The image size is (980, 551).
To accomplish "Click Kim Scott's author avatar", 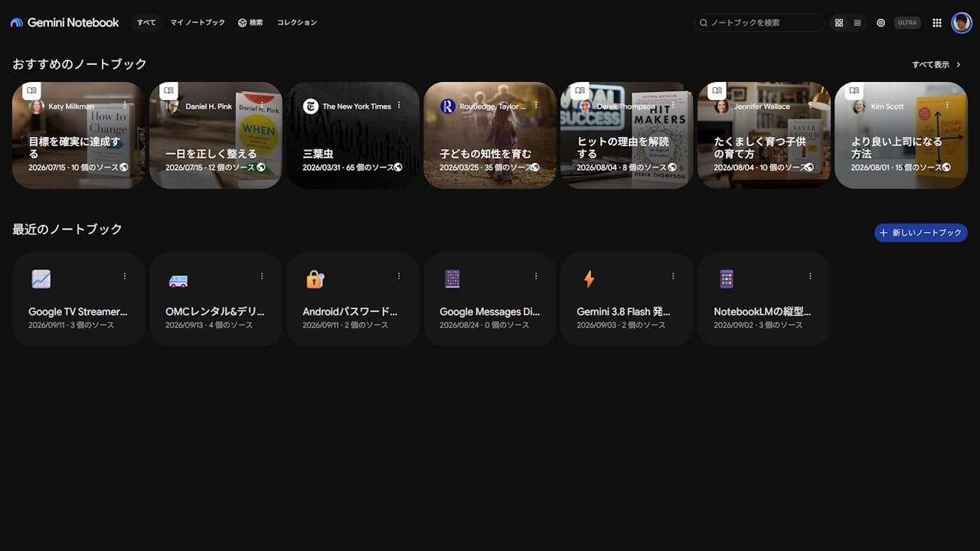I will pos(858,106).
